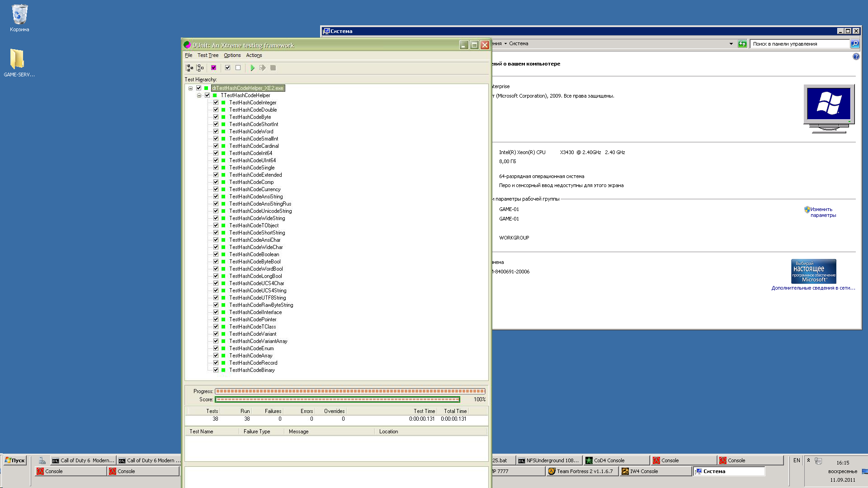Click the Run Selected Test arrow icon
868x488 pixels.
[x=262, y=68]
